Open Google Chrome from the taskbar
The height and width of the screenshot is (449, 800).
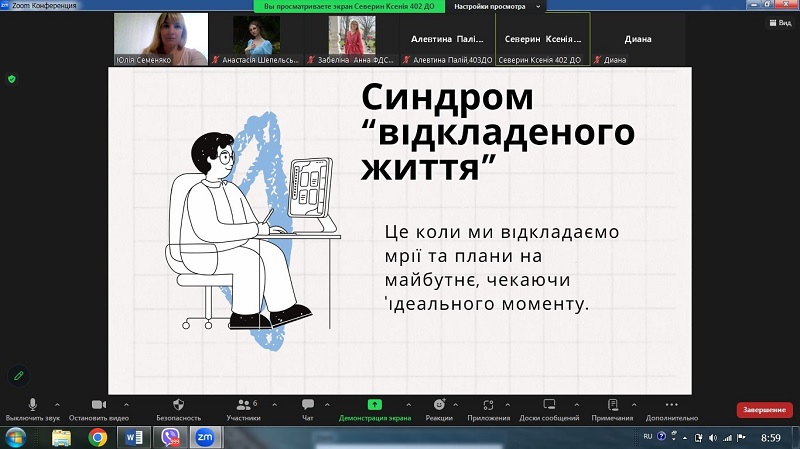pos(97,437)
